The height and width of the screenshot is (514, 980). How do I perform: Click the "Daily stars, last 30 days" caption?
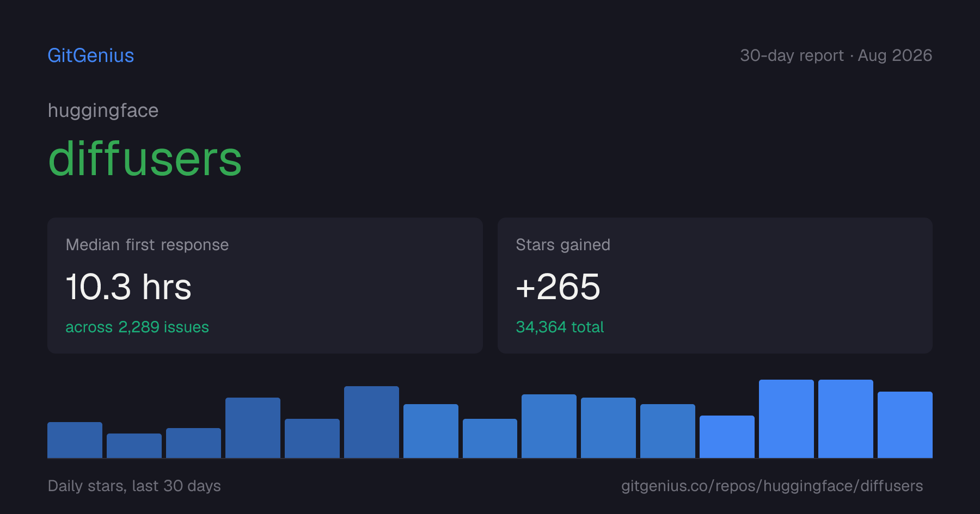(x=134, y=486)
